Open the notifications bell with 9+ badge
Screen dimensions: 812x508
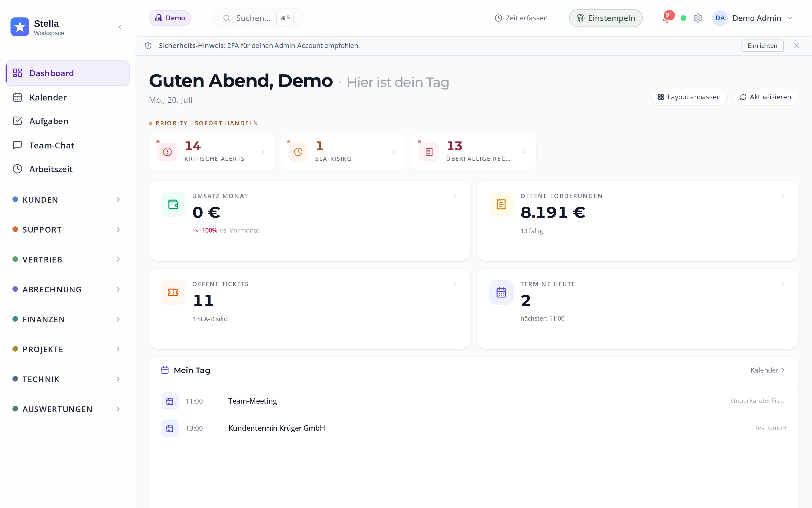pyautogui.click(x=667, y=17)
